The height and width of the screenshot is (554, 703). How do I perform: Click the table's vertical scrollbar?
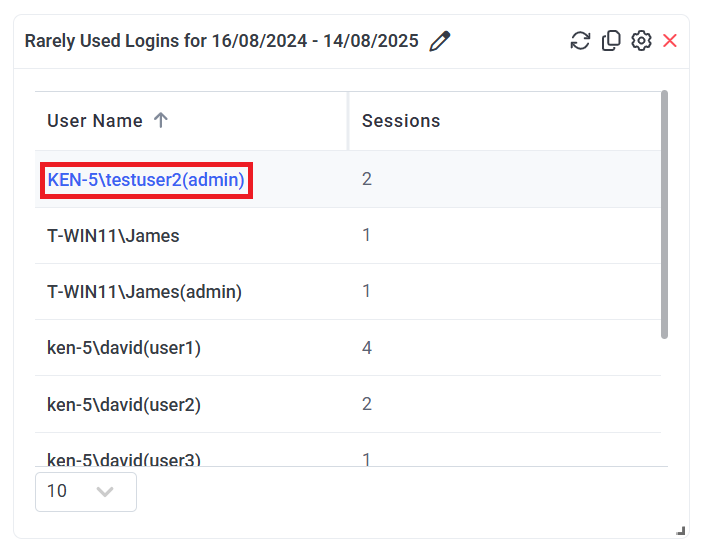665,215
